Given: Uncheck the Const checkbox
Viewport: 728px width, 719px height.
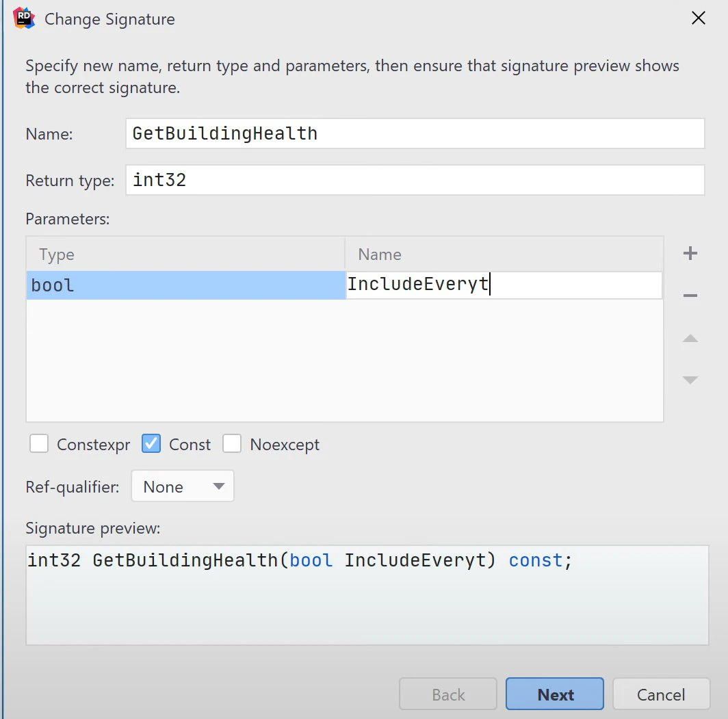Looking at the screenshot, I should (151, 444).
